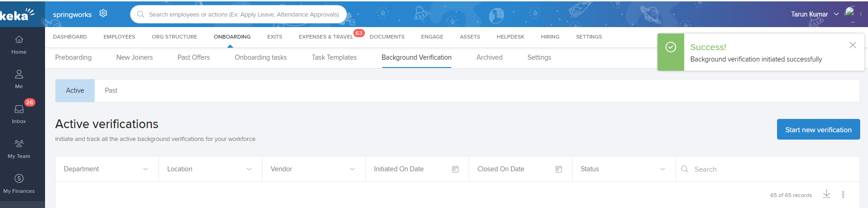868x208 pixels.
Task: Click Start new verification button
Action: [818, 130]
